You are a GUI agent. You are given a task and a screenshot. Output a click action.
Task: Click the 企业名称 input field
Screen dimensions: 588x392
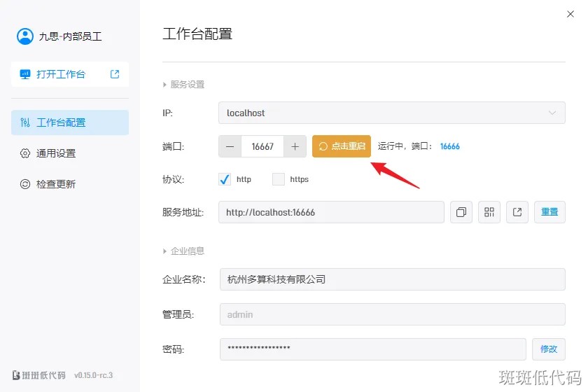click(391, 279)
